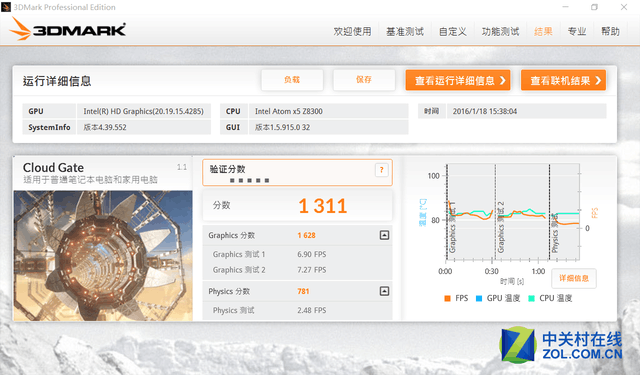The width and height of the screenshot is (640, 375).
Task: Click the green CPU temperature legend square
Action: (x=531, y=298)
